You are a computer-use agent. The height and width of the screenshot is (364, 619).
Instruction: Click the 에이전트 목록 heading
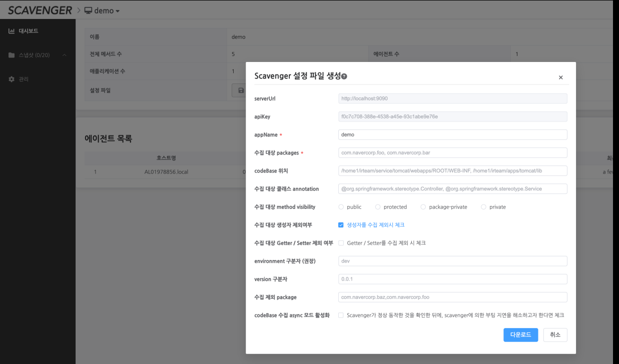coord(108,138)
